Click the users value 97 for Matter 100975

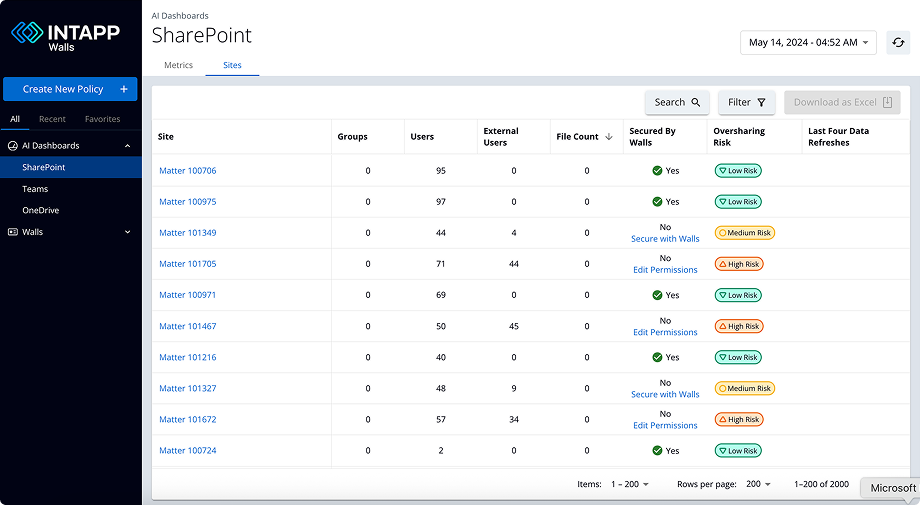(x=441, y=202)
